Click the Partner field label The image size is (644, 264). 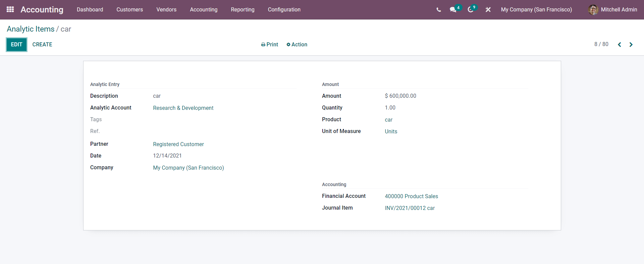99,144
